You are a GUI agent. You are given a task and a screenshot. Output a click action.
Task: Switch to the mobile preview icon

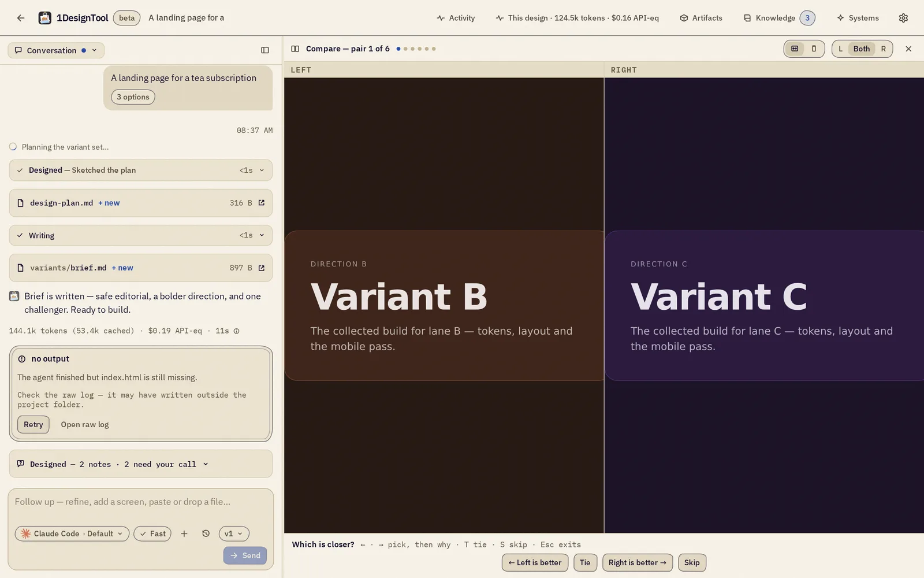[x=814, y=49]
